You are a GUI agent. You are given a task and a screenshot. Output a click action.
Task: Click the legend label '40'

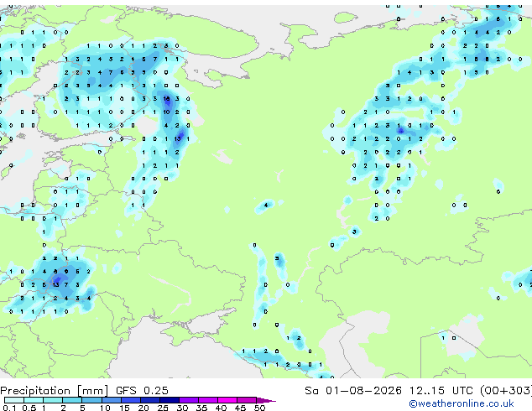(x=221, y=408)
